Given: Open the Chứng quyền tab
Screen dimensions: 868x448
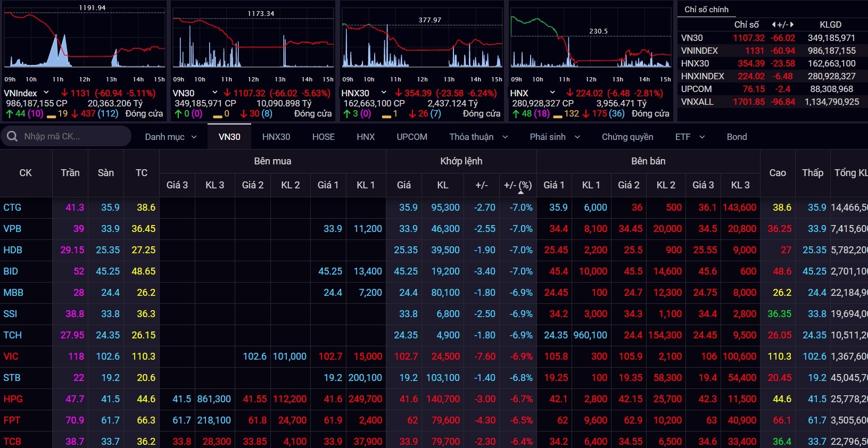Looking at the screenshot, I should (x=627, y=137).
